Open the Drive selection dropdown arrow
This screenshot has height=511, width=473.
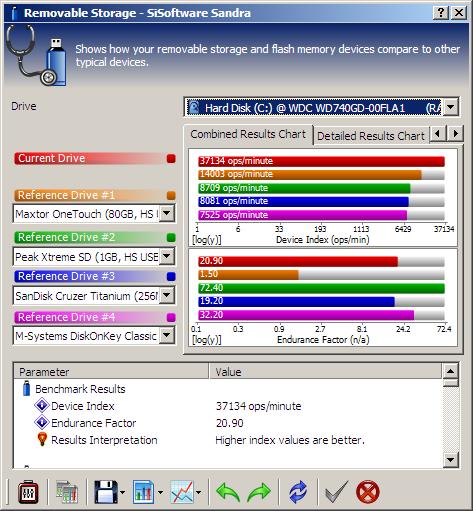tap(451, 107)
